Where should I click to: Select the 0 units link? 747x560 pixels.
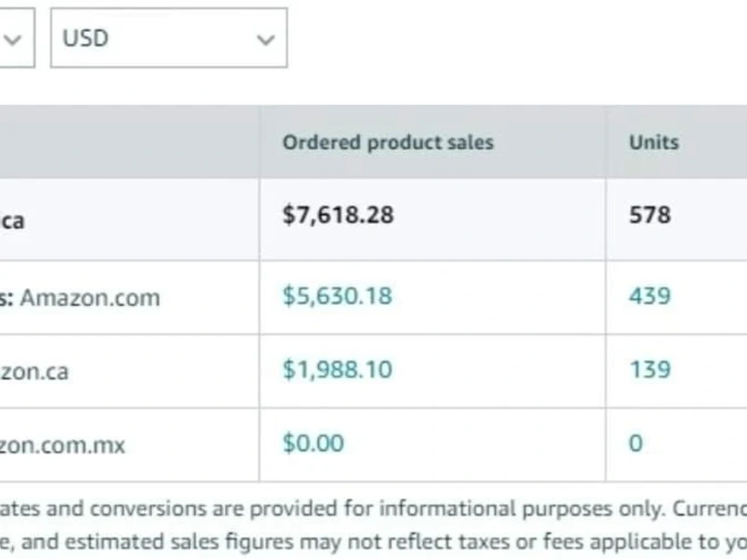[636, 444]
